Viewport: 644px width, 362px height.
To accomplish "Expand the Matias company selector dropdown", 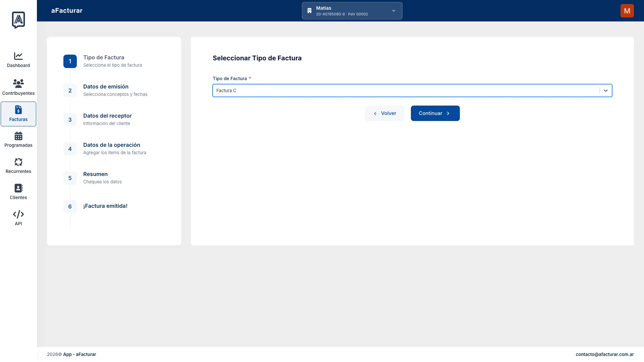I will [352, 11].
